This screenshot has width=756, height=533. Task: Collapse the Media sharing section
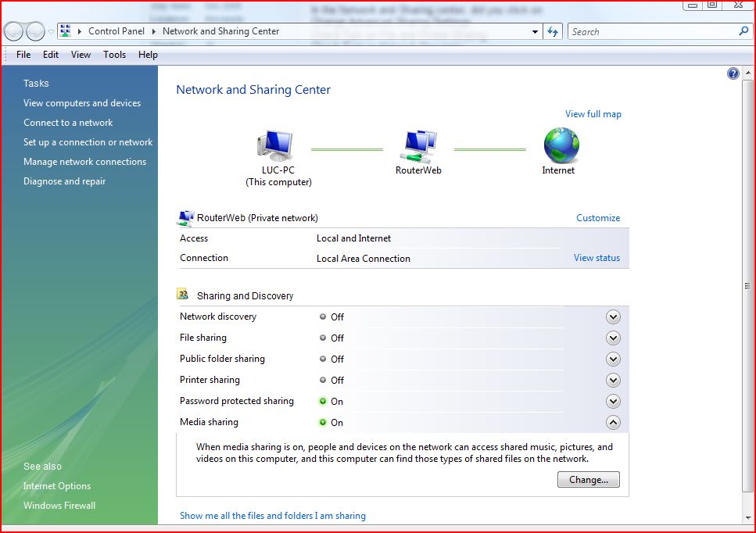click(613, 422)
